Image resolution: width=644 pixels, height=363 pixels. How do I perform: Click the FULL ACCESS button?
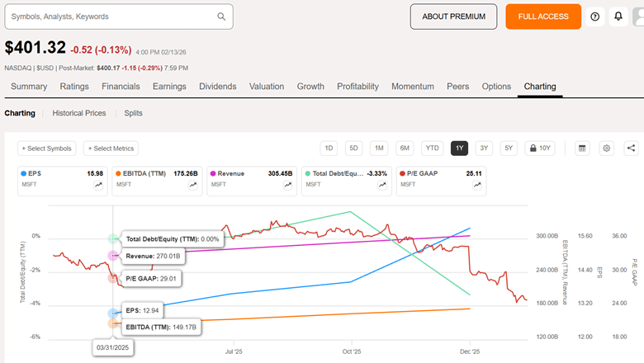click(543, 16)
